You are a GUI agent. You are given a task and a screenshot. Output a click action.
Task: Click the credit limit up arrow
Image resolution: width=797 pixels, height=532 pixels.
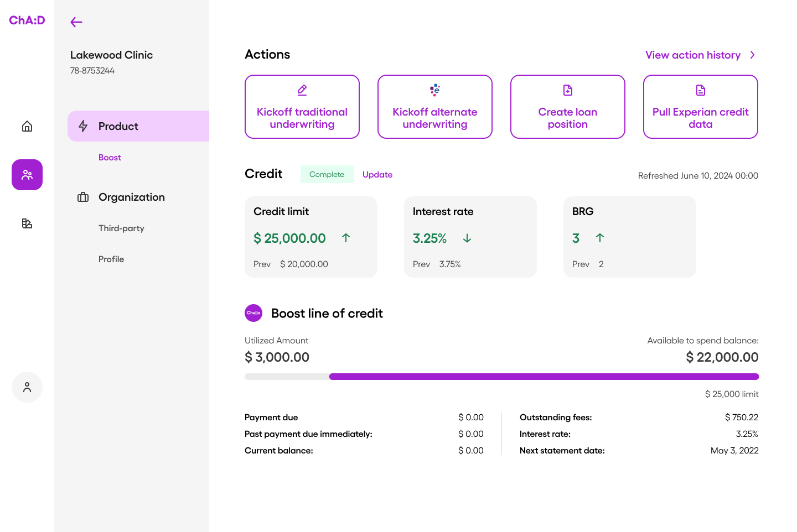pos(346,238)
